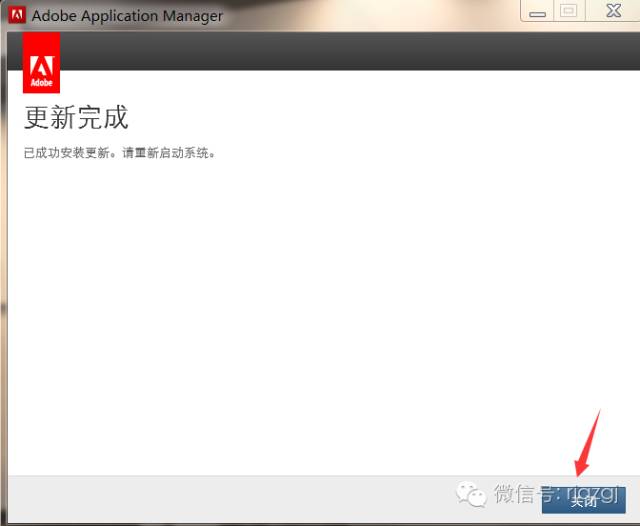The width and height of the screenshot is (640, 526).
Task: Close the window with the X button
Action: pyautogui.click(x=611, y=12)
